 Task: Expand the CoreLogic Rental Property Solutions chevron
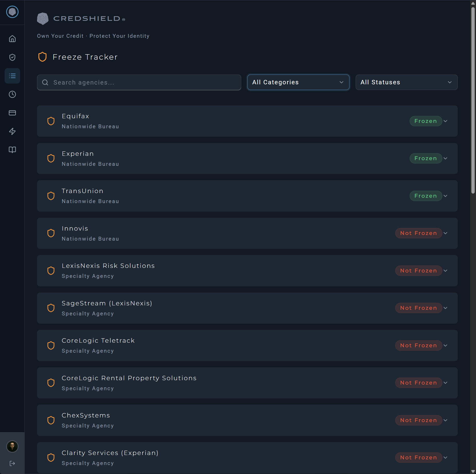point(446,383)
